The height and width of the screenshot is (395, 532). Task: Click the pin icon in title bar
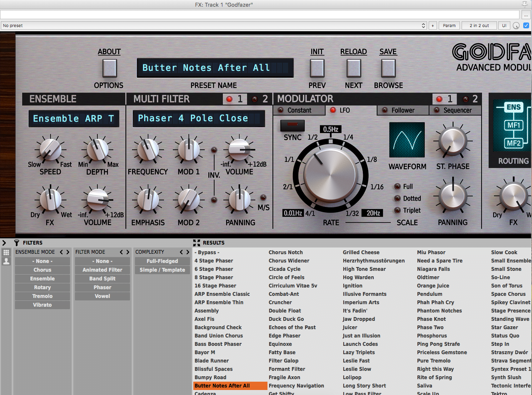pos(525,4)
